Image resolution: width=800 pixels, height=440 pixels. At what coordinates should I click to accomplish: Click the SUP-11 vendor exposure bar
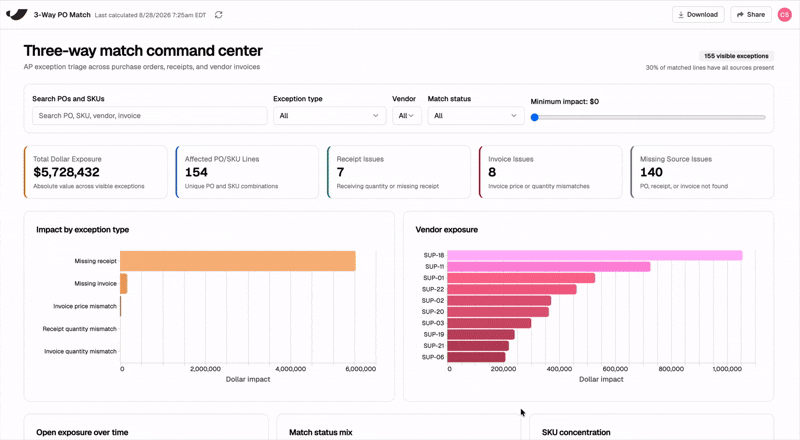coord(549,266)
